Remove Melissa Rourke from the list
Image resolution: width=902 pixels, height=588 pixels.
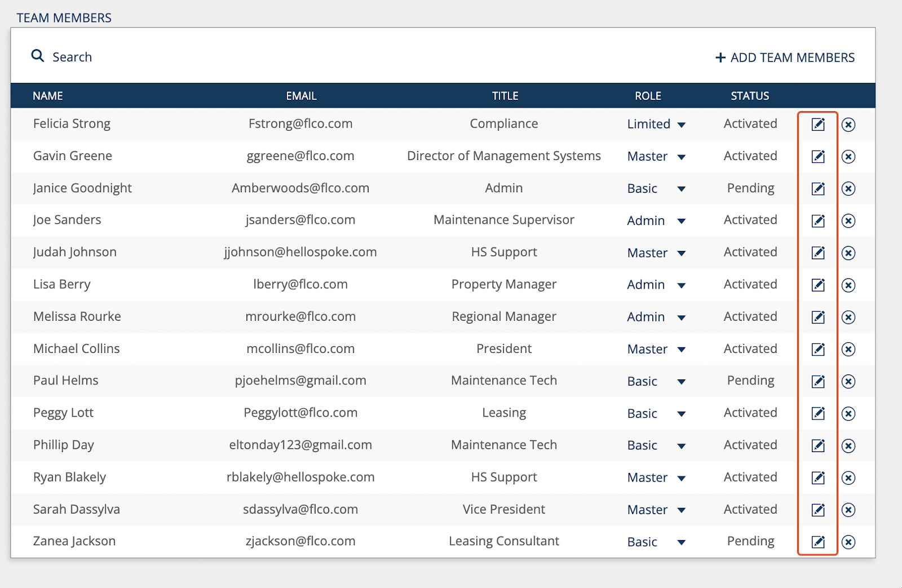[848, 317]
